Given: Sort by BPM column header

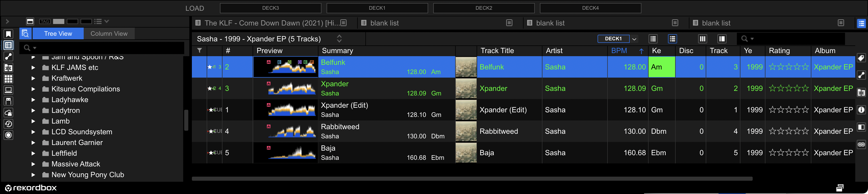Looking at the screenshot, I should point(627,51).
